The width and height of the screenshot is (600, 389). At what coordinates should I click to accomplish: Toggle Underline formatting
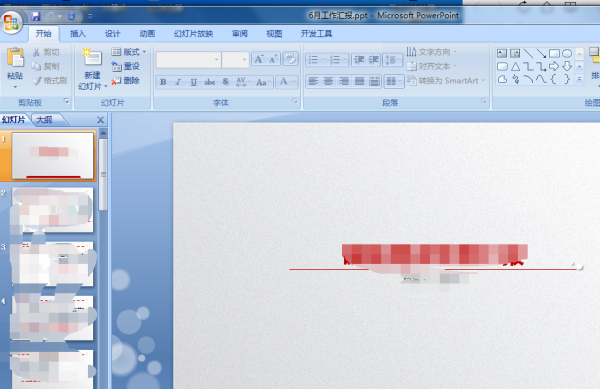click(x=194, y=81)
